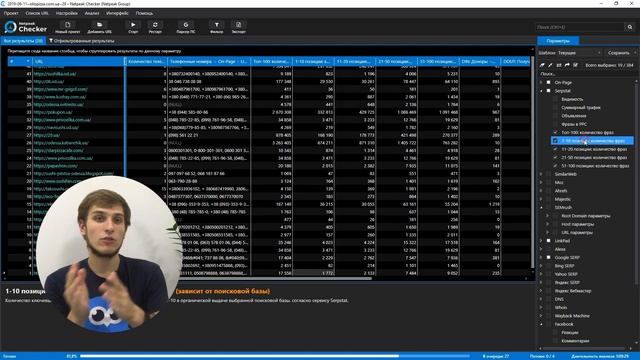Click the Netpeak Checker logo
This screenshot has height=360, width=640.
click(26, 27)
